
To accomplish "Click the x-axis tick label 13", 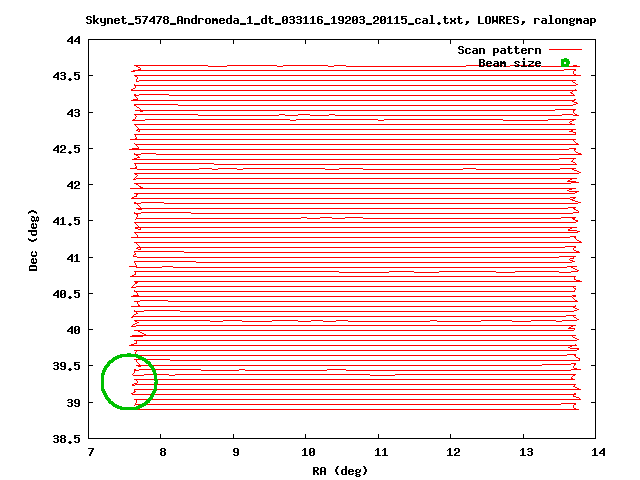I will (526, 452).
